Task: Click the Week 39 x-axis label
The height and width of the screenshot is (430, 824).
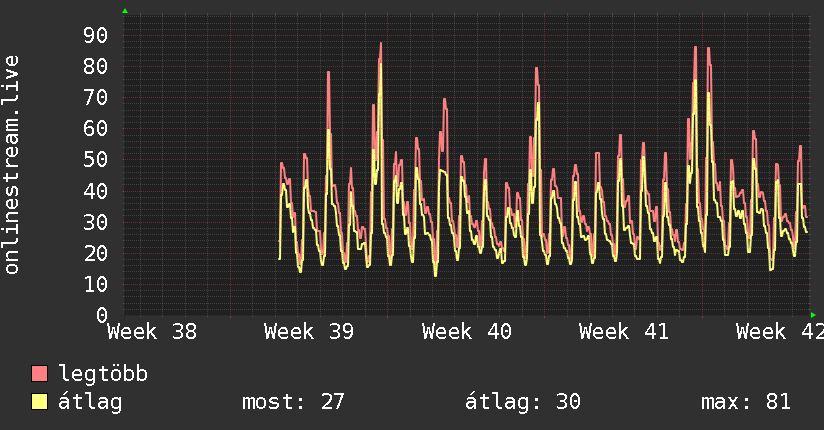Action: click(x=310, y=332)
